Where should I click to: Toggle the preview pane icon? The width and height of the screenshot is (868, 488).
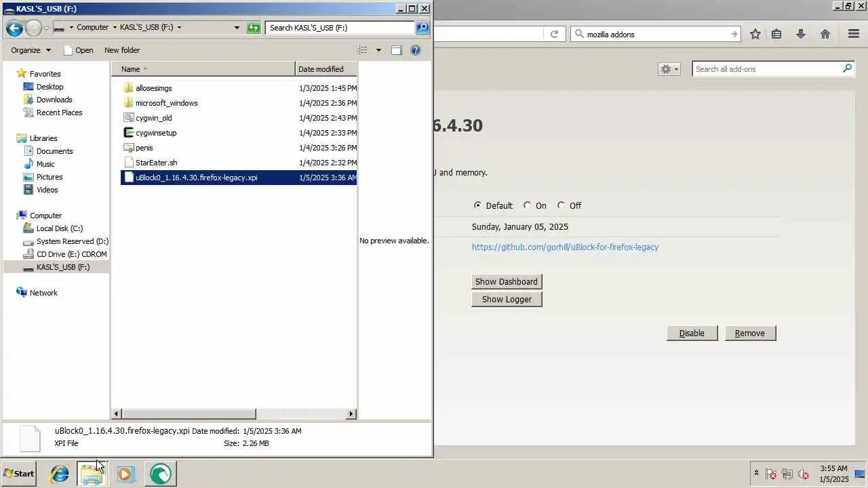[397, 50]
